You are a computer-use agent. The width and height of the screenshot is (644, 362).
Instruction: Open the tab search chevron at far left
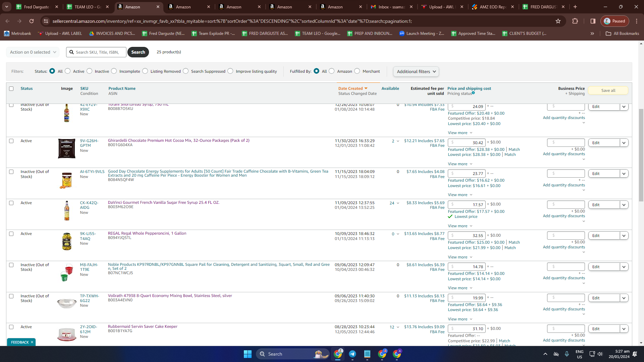click(7, 7)
